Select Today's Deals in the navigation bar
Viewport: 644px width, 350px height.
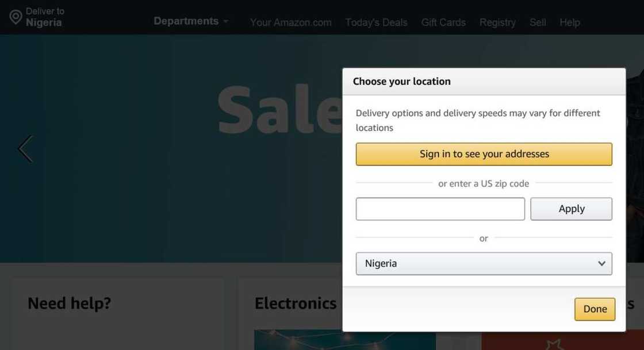[376, 22]
